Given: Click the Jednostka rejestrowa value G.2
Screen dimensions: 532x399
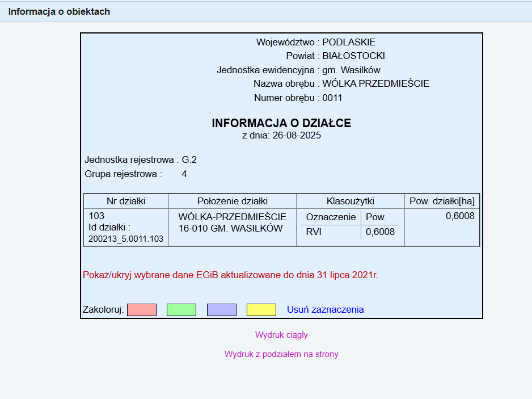Looking at the screenshot, I should (x=189, y=159).
